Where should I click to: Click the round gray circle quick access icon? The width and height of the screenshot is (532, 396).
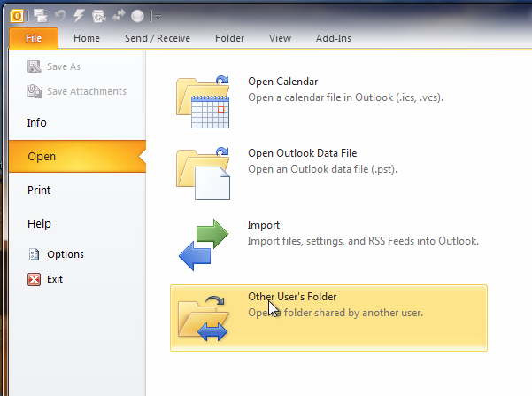[x=137, y=16]
